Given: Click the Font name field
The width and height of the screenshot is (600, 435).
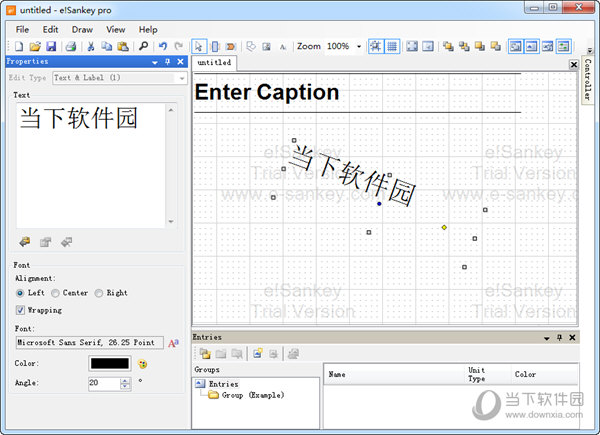Looking at the screenshot, I should [x=90, y=343].
